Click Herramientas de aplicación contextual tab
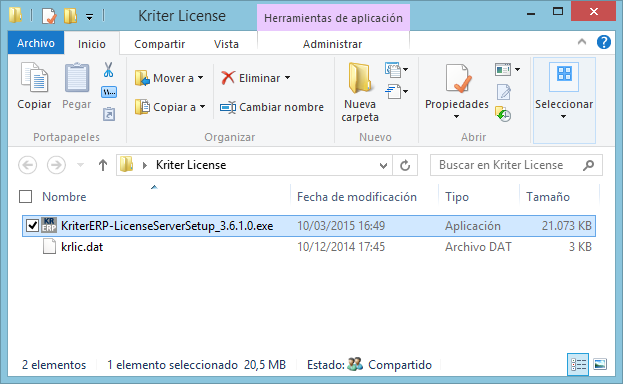Viewport: 623px width, 384px height. (333, 18)
